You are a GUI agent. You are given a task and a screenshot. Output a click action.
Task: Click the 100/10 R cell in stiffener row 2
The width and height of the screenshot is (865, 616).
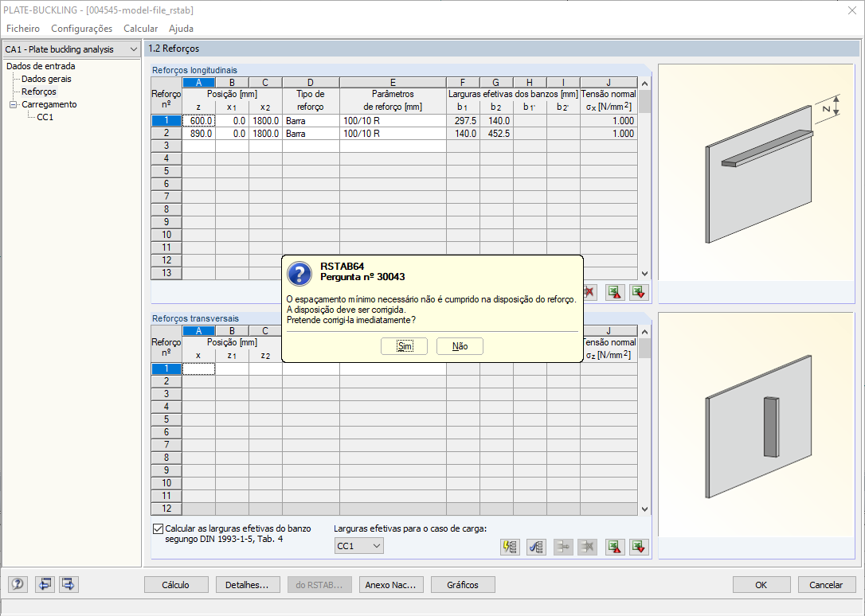393,134
